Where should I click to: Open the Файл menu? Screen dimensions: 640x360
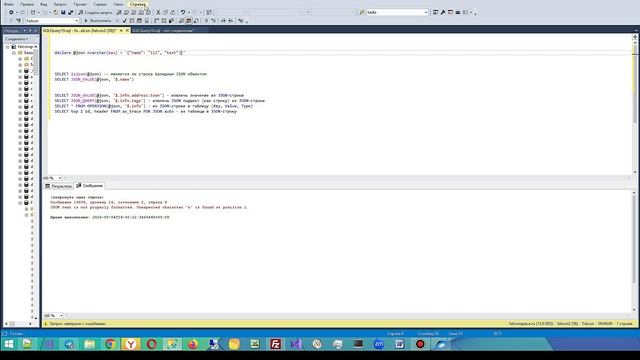click(x=9, y=4)
